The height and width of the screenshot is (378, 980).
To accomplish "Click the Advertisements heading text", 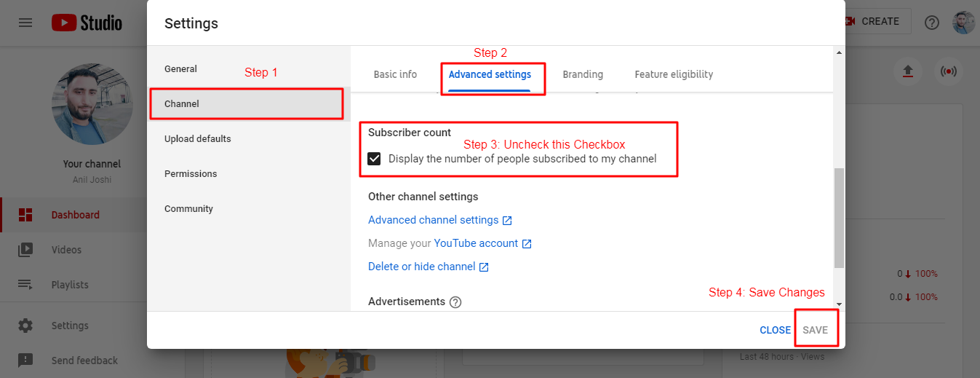I will point(407,302).
